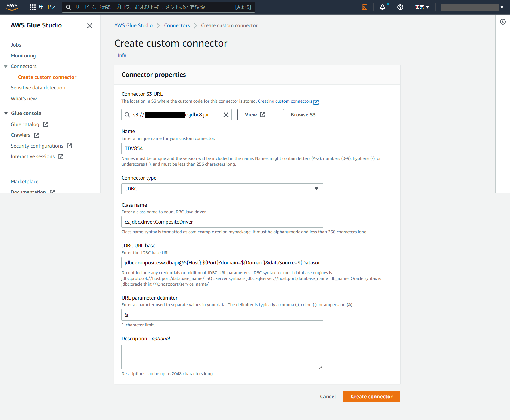Click the Connectors breadcrumb

click(x=177, y=25)
